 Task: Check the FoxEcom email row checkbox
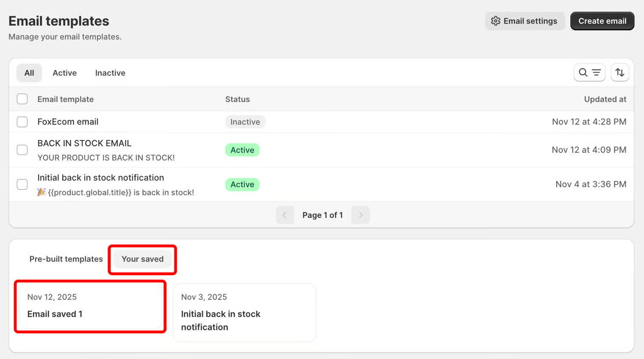click(x=22, y=122)
